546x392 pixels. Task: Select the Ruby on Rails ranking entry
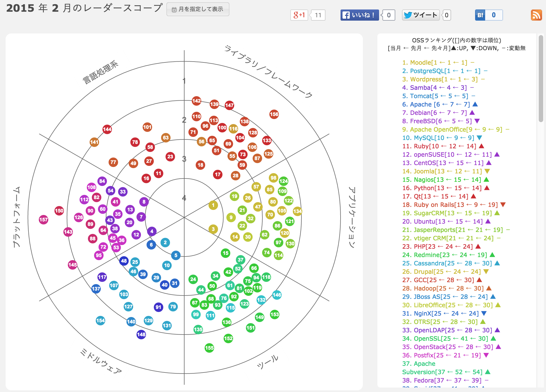pos(434,205)
